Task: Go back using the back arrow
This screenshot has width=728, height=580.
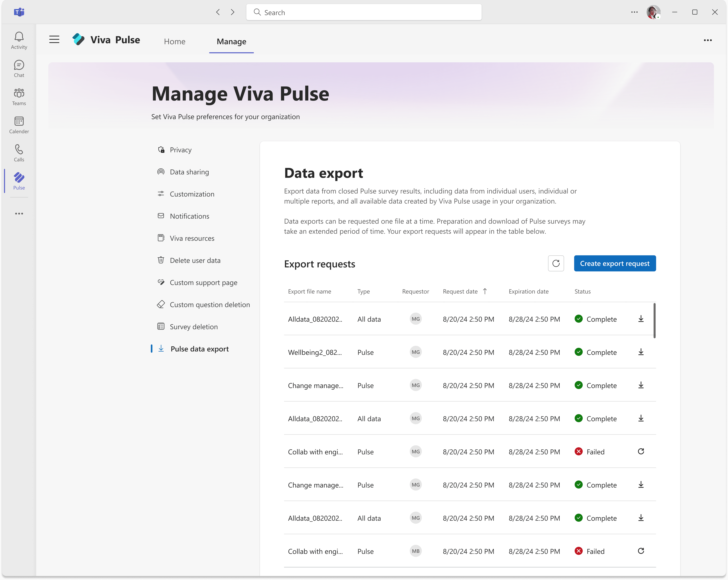Action: click(x=218, y=12)
